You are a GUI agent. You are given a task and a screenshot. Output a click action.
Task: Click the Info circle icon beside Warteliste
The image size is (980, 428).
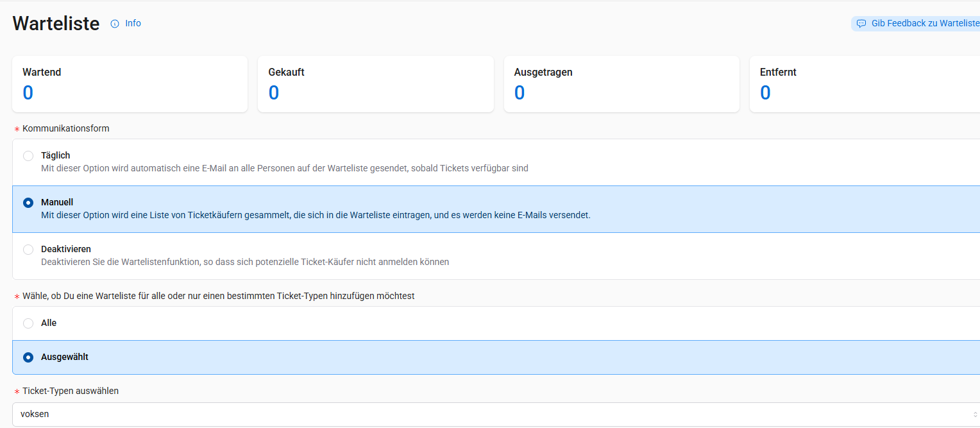click(x=115, y=24)
